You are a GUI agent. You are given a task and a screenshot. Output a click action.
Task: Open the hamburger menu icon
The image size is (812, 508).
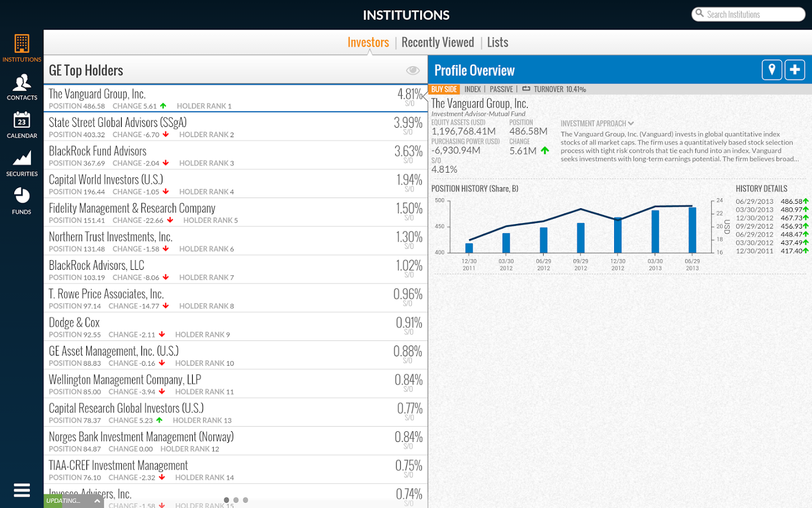(21, 490)
